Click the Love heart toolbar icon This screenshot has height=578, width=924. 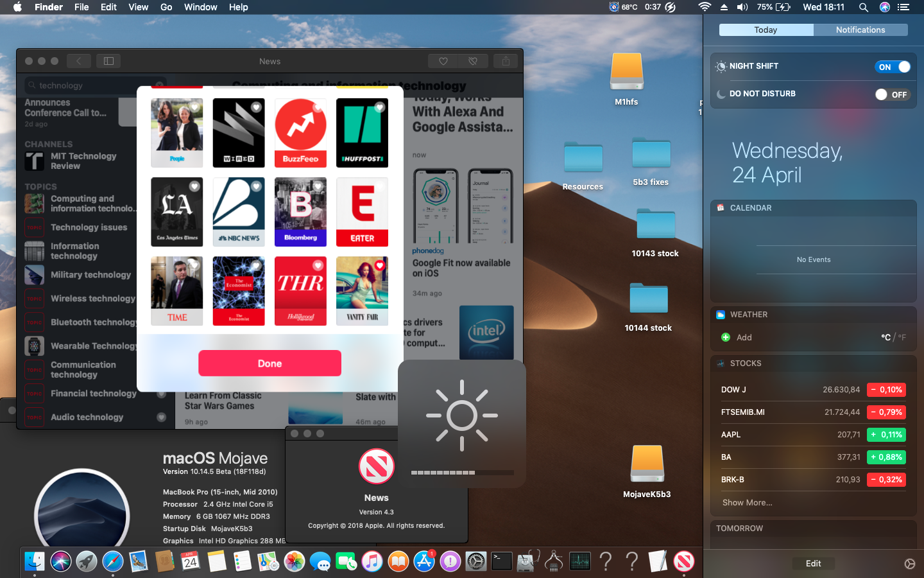[443, 61]
